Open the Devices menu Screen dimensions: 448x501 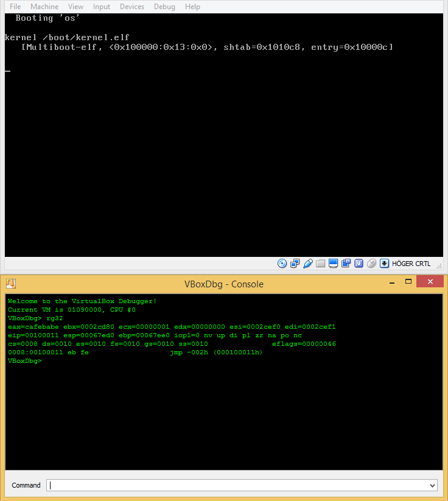tap(132, 6)
